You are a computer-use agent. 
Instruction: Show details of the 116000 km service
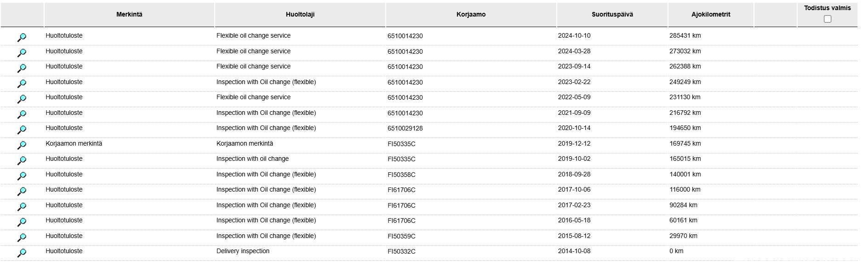pyautogui.click(x=22, y=192)
